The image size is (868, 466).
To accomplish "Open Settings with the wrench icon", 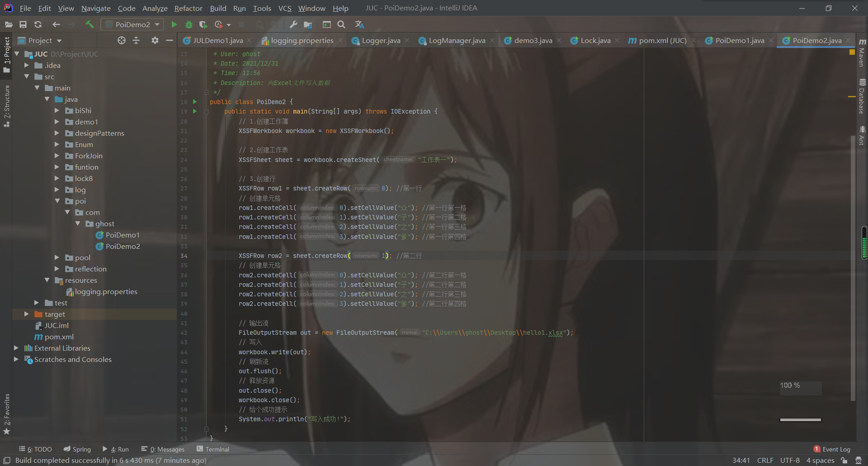I will [293, 24].
